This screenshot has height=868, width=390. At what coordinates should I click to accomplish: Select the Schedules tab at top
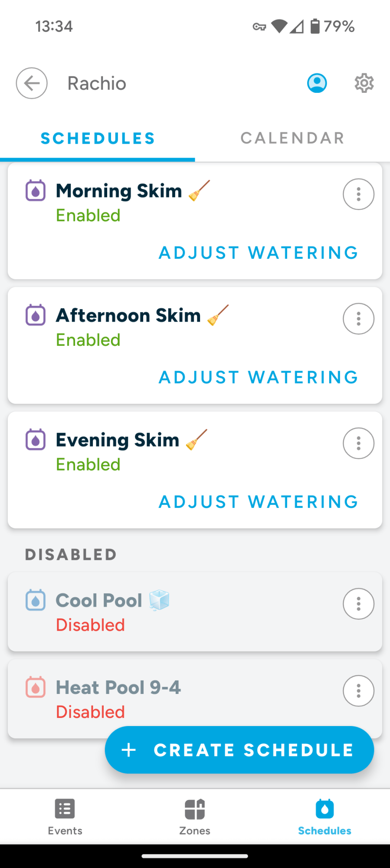[98, 138]
